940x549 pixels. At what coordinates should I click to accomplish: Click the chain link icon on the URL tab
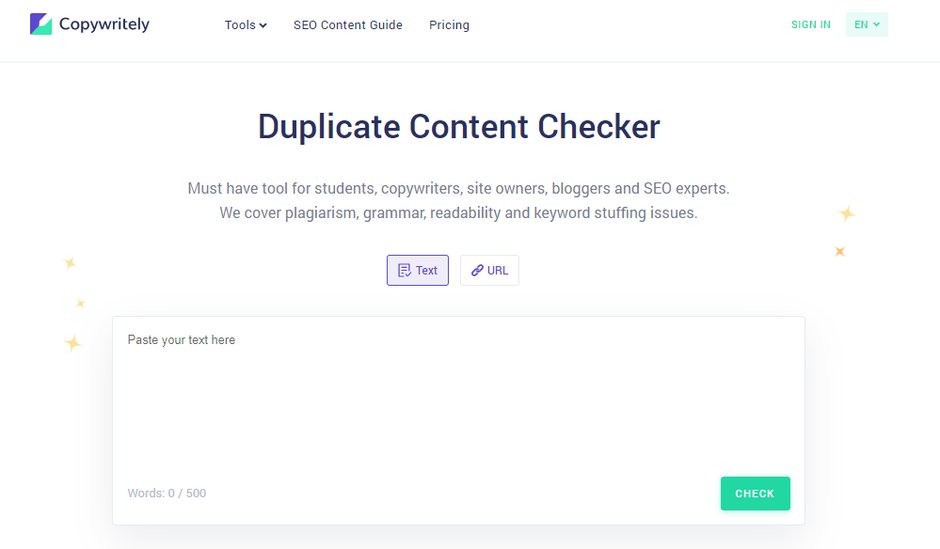coord(477,270)
